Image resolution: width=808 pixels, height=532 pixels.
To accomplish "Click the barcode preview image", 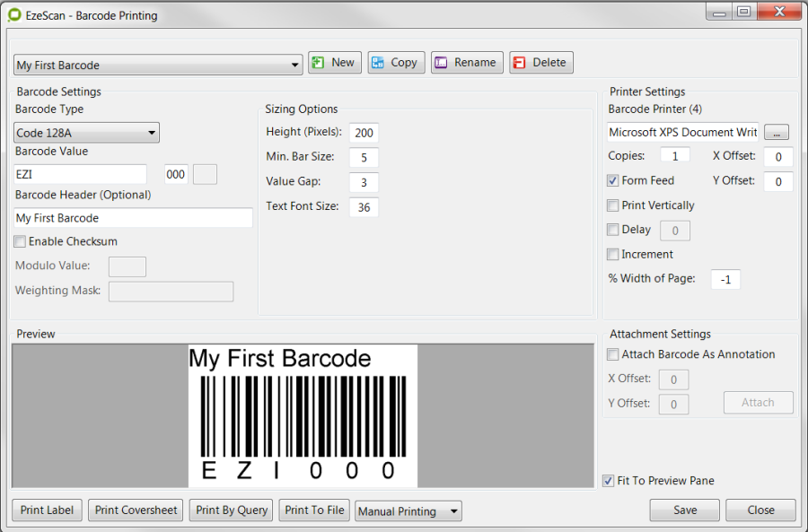I will pos(303,415).
